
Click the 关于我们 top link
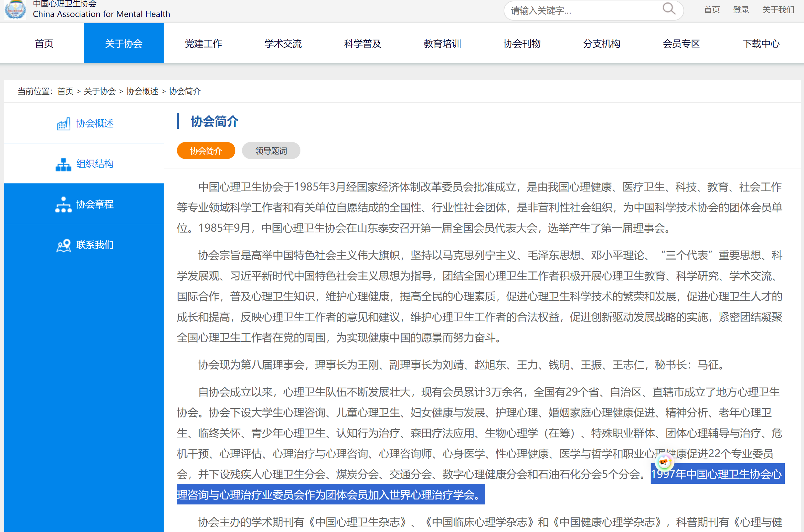pos(778,10)
